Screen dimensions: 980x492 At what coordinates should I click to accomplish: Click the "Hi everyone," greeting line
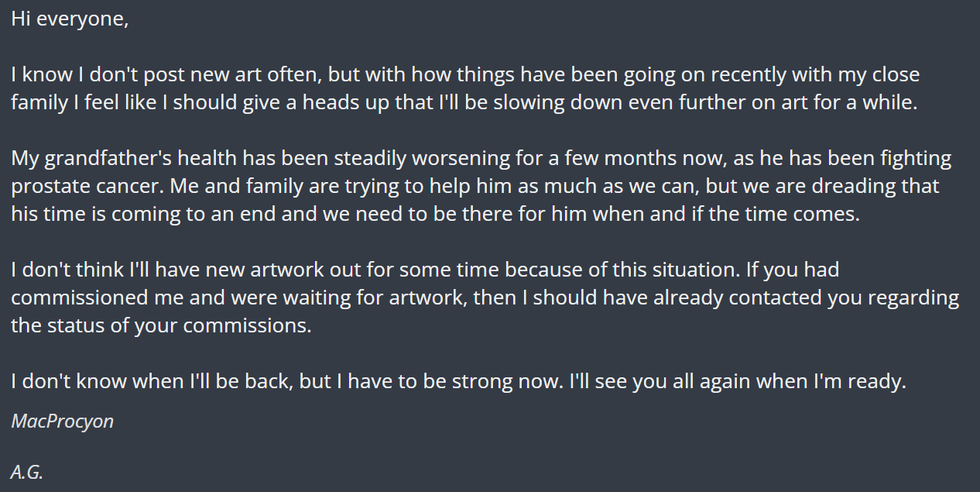(70, 19)
